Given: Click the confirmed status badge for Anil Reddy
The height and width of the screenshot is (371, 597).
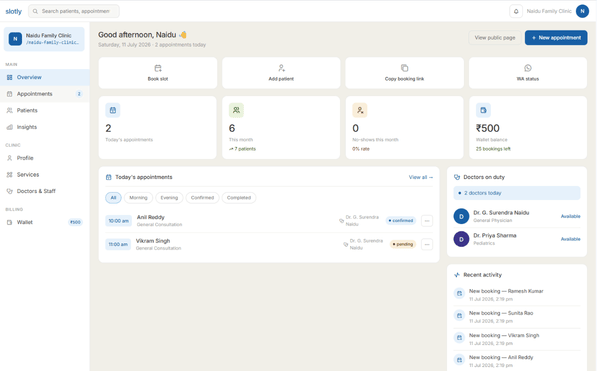Looking at the screenshot, I should coord(401,221).
